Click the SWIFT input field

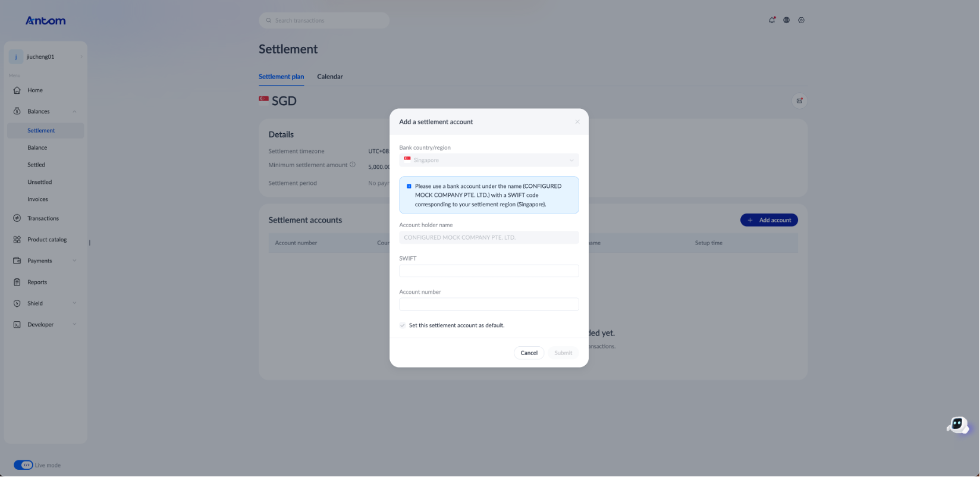coord(489,271)
